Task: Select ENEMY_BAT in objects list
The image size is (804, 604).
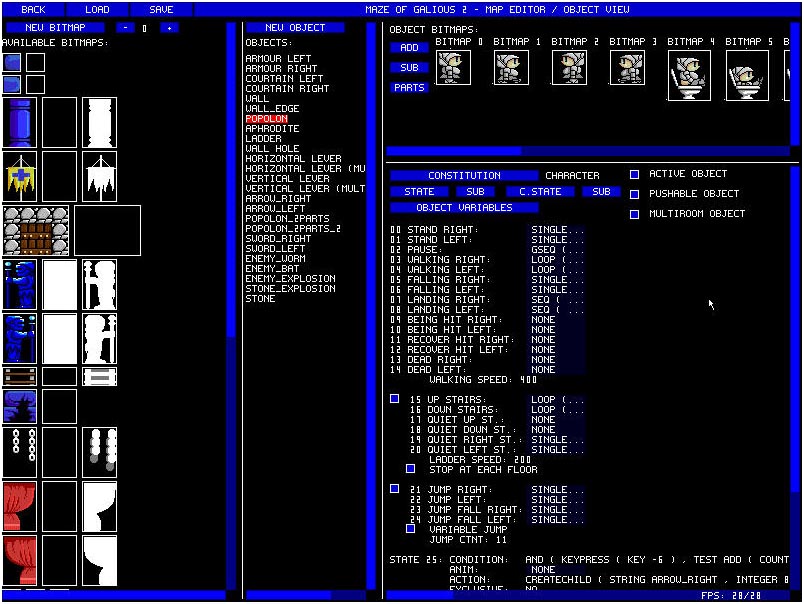Action: [x=272, y=269]
